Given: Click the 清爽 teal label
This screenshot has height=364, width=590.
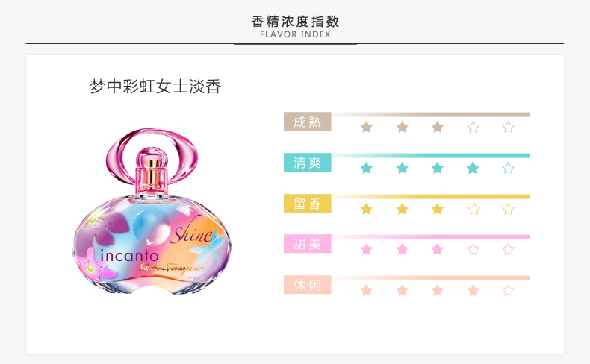Looking at the screenshot, I should (308, 163).
